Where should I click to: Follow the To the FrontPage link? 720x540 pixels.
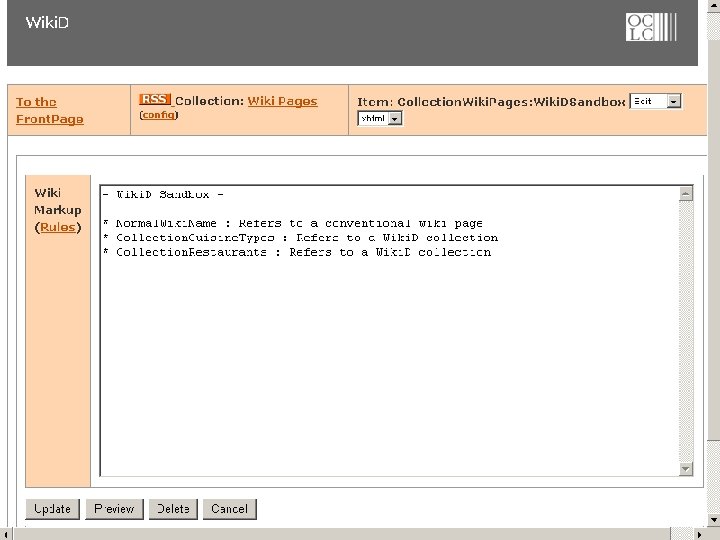click(x=50, y=111)
